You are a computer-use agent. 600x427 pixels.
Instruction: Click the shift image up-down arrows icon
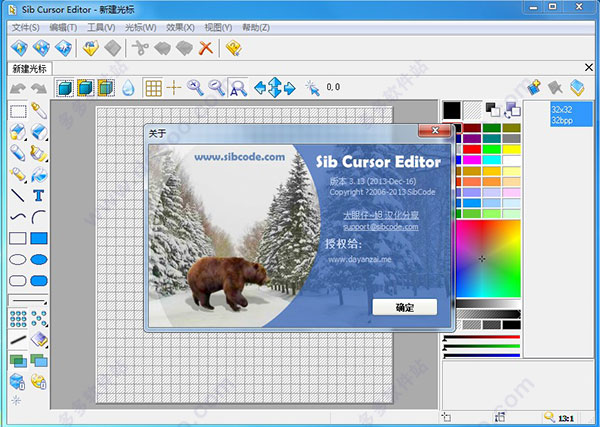click(275, 88)
